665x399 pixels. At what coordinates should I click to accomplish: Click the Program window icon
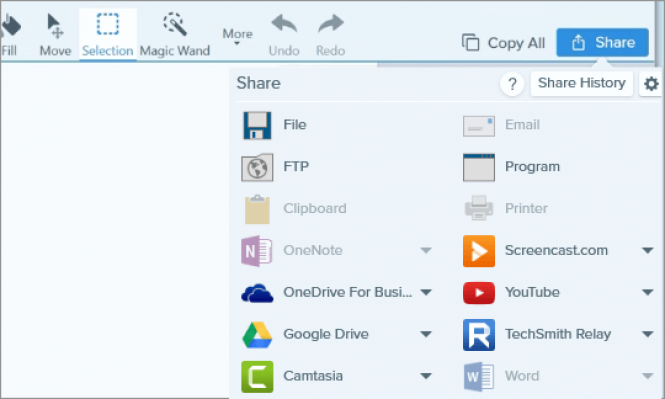point(479,167)
